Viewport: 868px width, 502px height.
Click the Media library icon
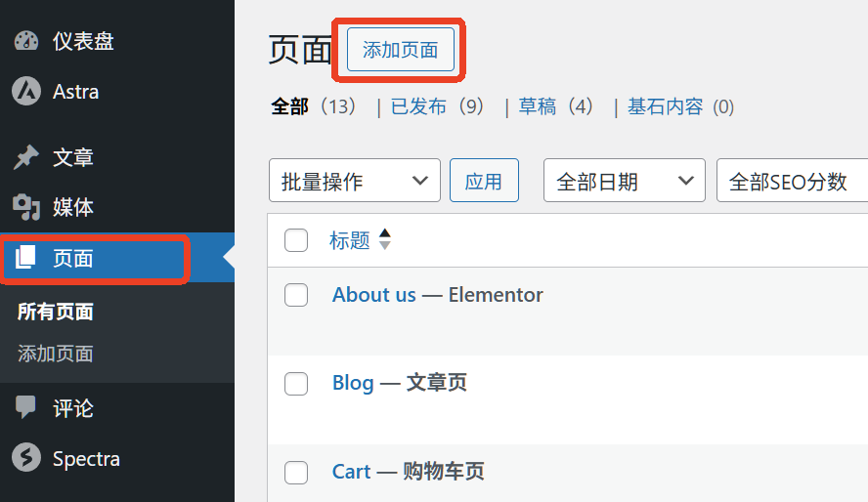click(26, 207)
